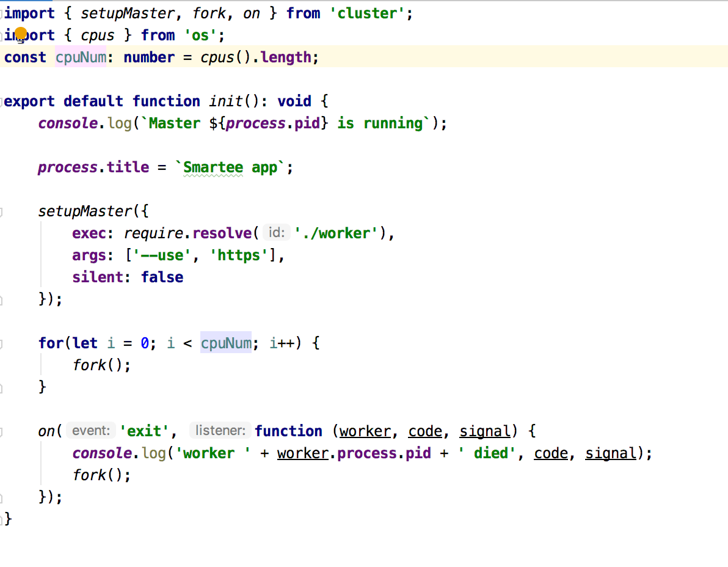Image resolution: width=728 pixels, height=567 pixels.
Task: Click the gutter marker beside setupMaster block
Action: coord(2,211)
